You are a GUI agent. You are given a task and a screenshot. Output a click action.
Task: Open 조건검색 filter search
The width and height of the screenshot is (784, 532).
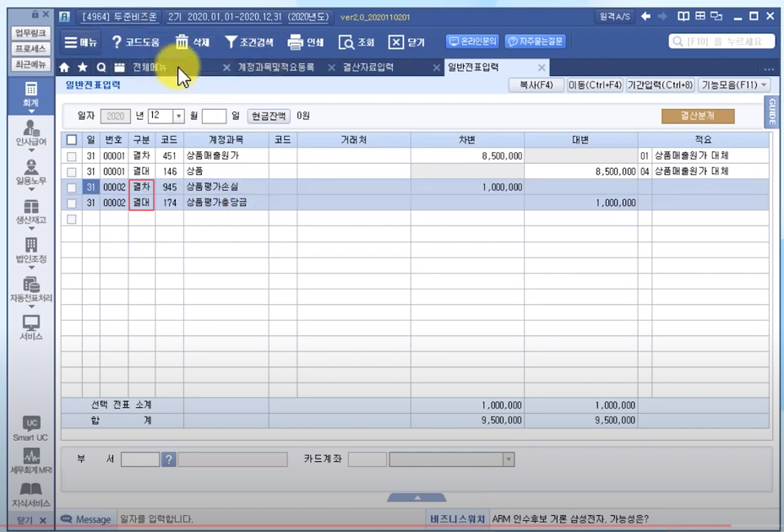point(248,42)
